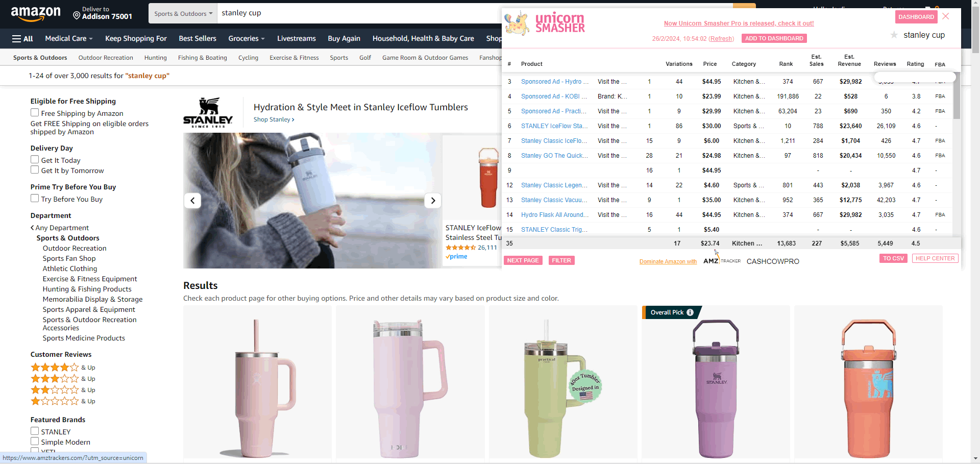Click Shop Stanley chevron link
The width and height of the screenshot is (980, 464).
coord(274,119)
